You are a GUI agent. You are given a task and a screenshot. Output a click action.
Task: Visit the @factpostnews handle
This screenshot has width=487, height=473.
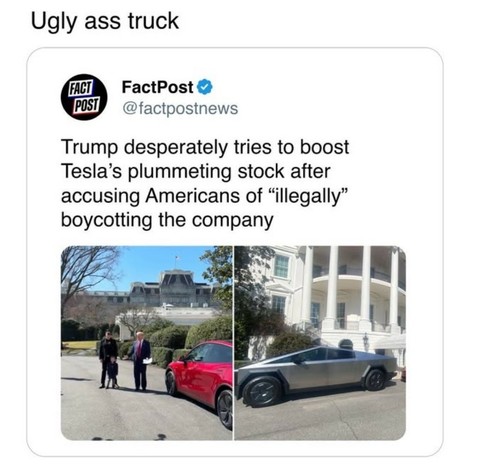pos(180,108)
